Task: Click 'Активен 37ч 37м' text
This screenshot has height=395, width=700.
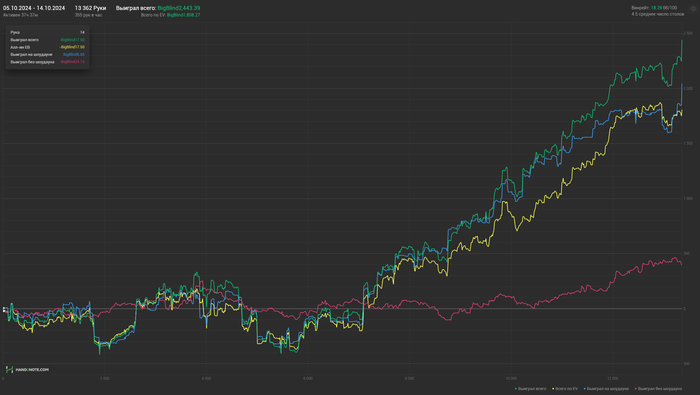Action: pos(21,15)
